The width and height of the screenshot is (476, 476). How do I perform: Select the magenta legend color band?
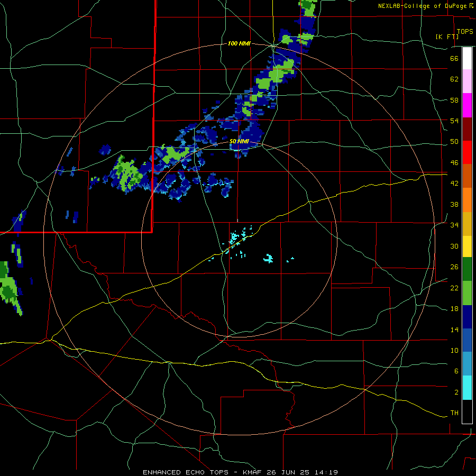tap(467, 105)
